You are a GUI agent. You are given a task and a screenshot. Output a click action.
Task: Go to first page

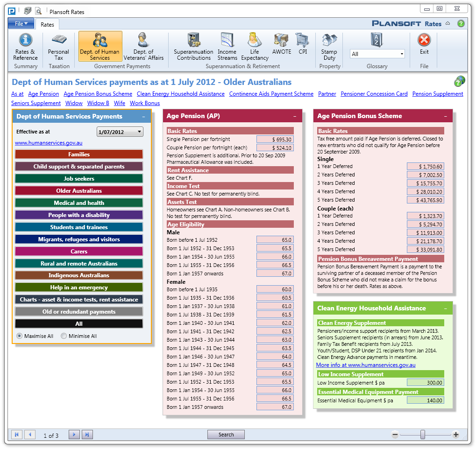[17, 435]
